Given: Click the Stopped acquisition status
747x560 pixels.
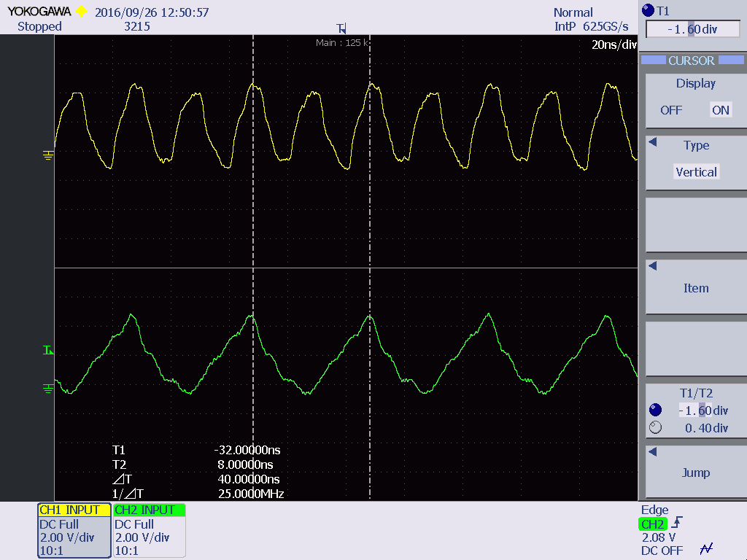Looking at the screenshot, I should (x=39, y=27).
